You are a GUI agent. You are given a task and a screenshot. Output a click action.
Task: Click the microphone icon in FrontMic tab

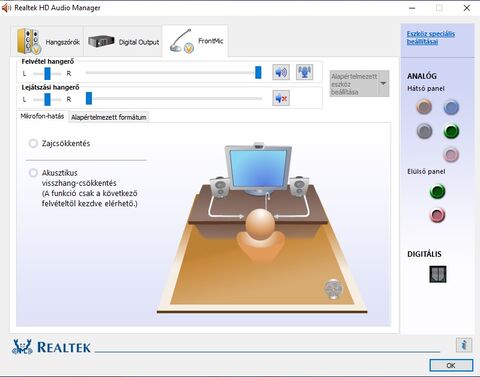click(x=182, y=41)
